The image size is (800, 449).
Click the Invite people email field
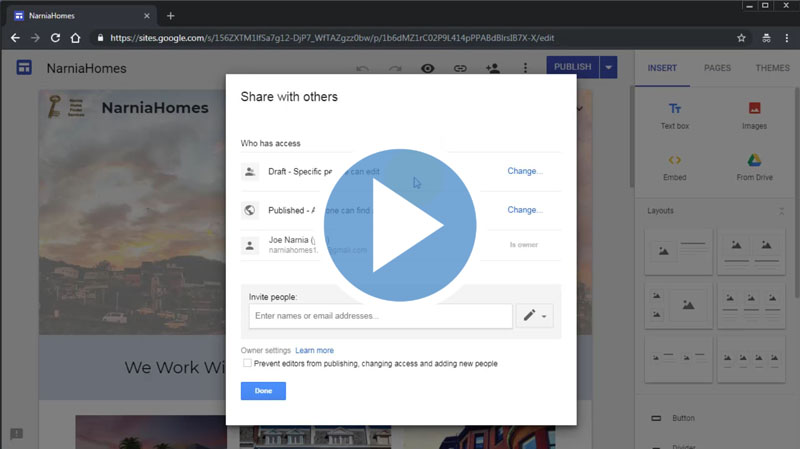381,316
